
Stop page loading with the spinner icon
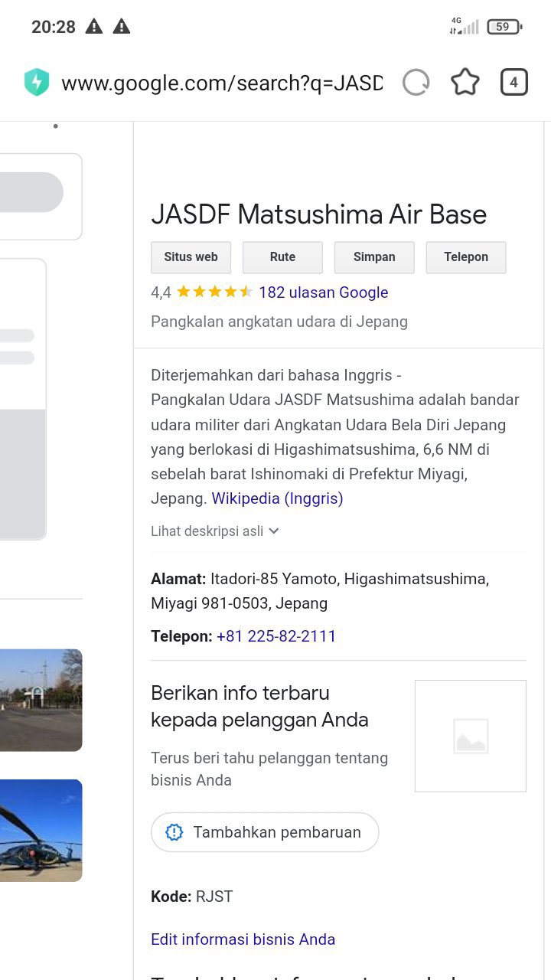click(x=416, y=83)
